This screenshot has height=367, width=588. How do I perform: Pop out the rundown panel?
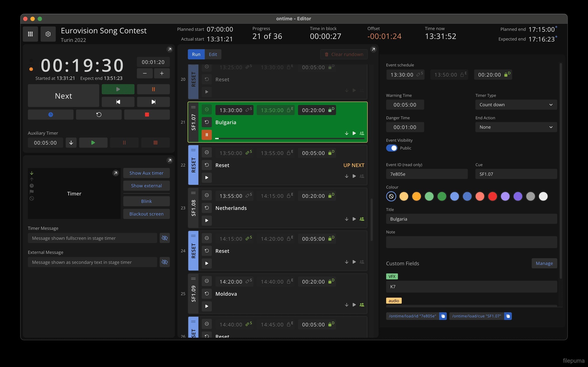(x=373, y=49)
